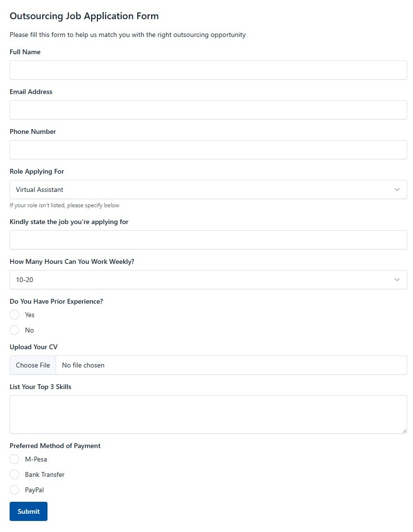Click Choose File to upload your CV

click(x=33, y=365)
